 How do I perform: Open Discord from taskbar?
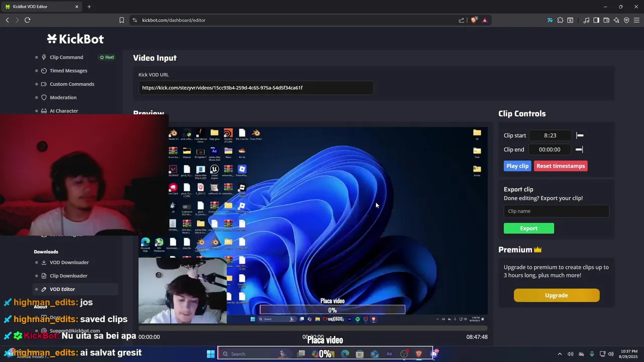pos(434,354)
